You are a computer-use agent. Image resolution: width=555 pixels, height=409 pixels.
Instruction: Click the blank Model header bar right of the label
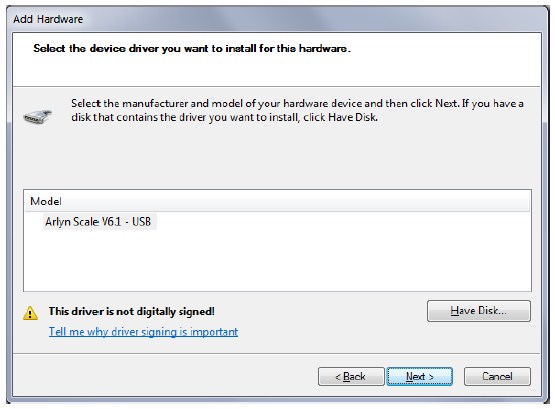pos(296,201)
